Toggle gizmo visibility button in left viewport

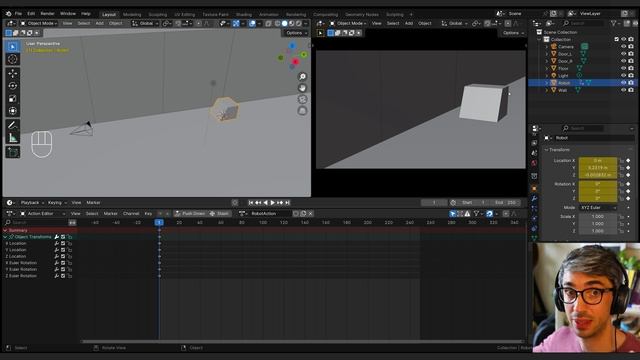(x=236, y=23)
